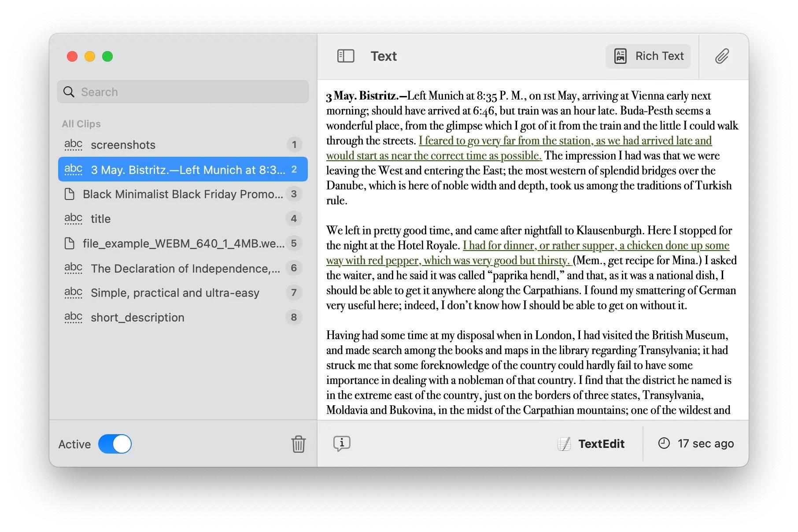The image size is (798, 532).
Task: Delete clip with the trash icon
Action: point(298,444)
